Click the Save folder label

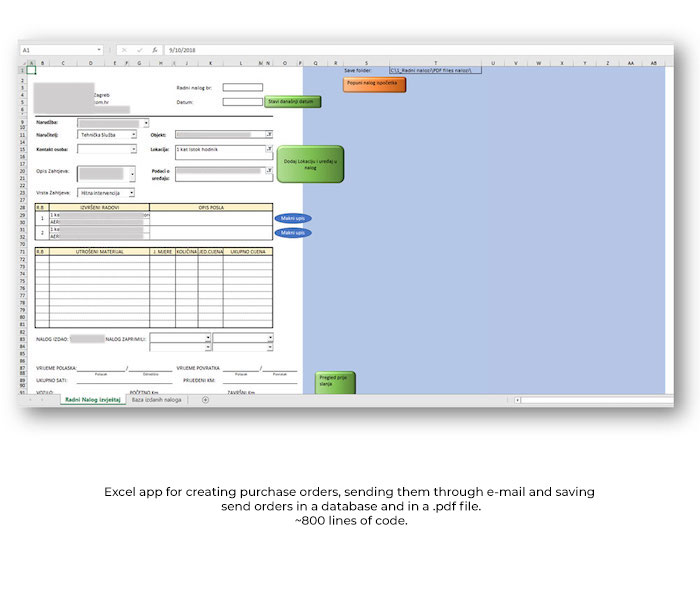click(x=357, y=71)
